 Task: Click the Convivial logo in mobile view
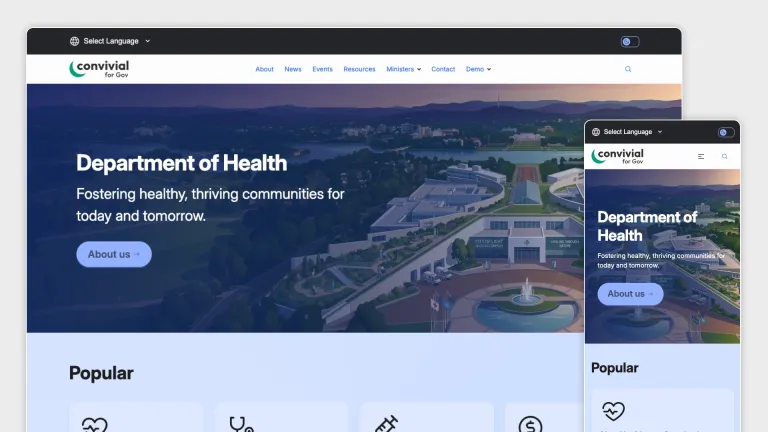[618, 156]
